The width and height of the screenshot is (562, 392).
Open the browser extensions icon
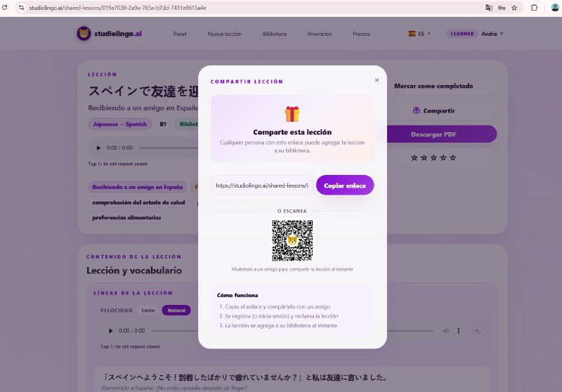coord(534,8)
